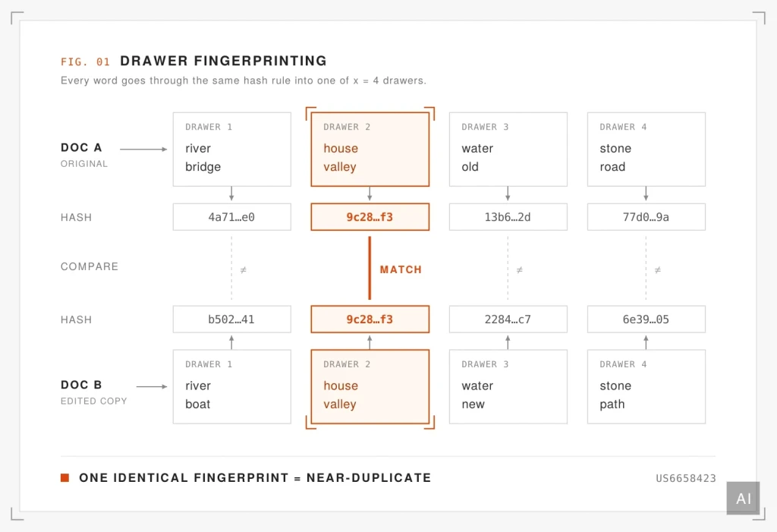Viewport: 777px width, 532px height.
Task: Select Doc B Drawer 4 stone path box
Action: [x=646, y=387]
